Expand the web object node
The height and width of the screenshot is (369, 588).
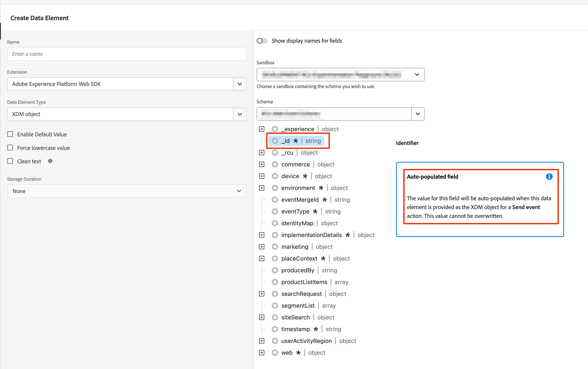(262, 353)
